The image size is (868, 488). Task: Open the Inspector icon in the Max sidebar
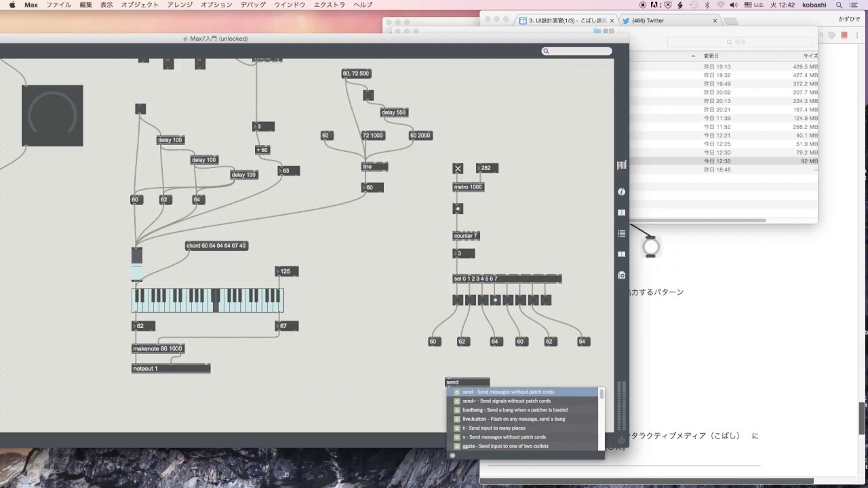pos(621,192)
